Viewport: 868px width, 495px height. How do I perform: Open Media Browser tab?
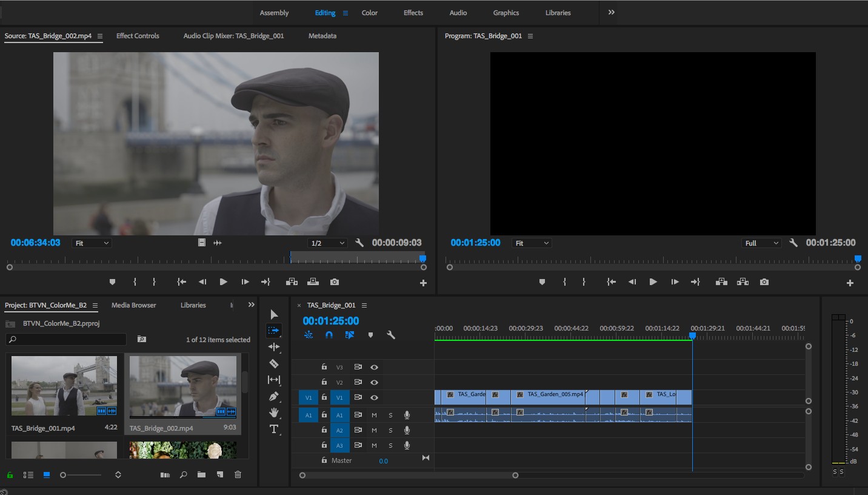point(134,305)
